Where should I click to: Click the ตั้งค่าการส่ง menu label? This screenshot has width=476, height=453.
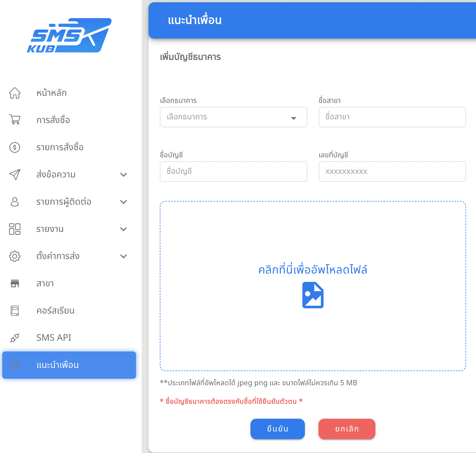pos(58,256)
